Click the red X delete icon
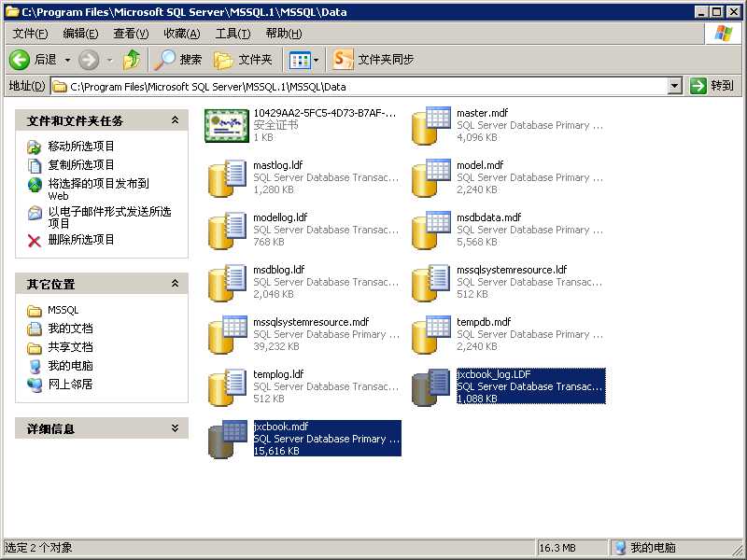 (x=35, y=241)
